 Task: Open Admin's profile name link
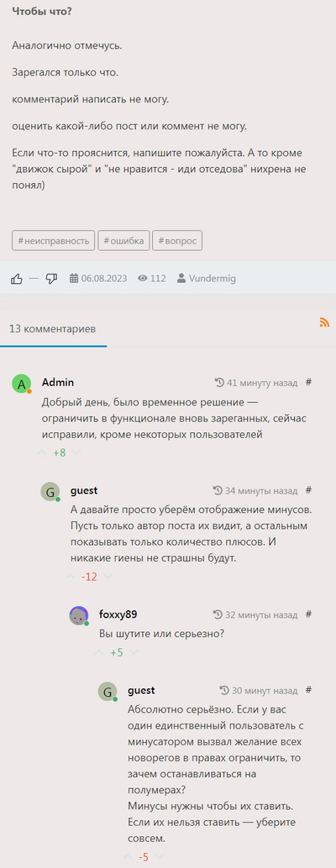click(58, 383)
